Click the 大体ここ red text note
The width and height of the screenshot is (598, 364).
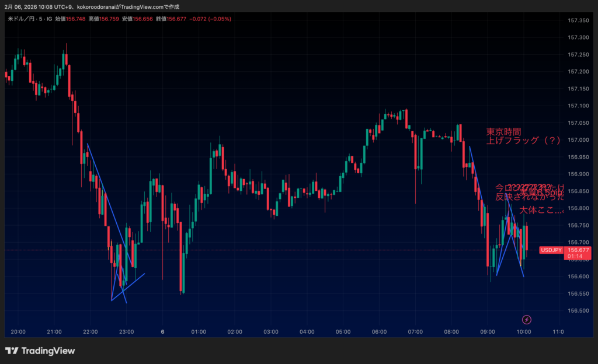click(541, 210)
